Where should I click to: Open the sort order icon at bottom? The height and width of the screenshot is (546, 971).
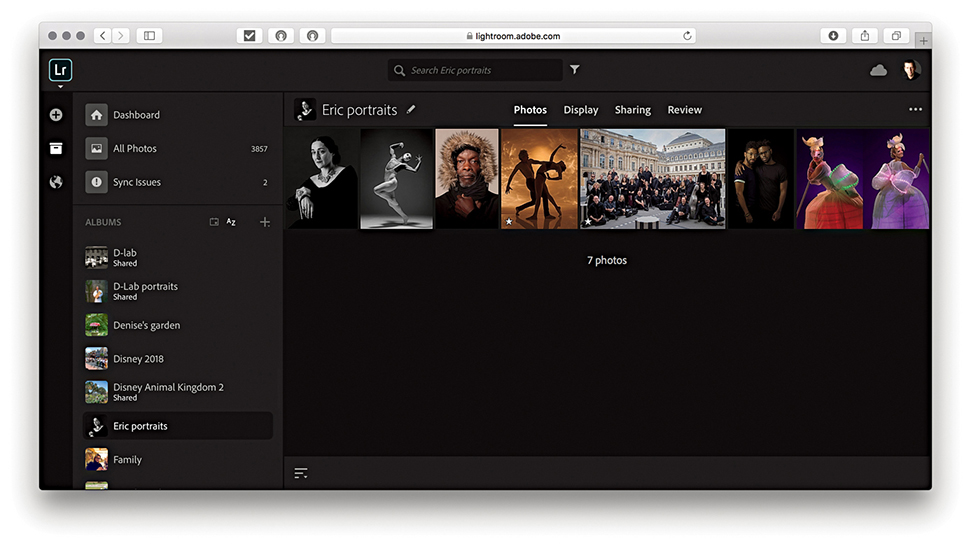pos(301,473)
